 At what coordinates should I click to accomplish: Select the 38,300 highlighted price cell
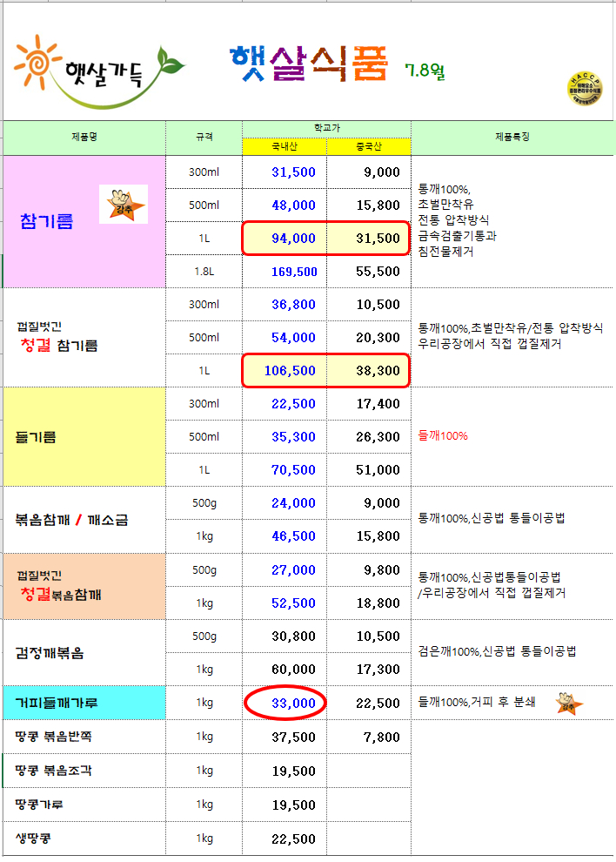369,371
